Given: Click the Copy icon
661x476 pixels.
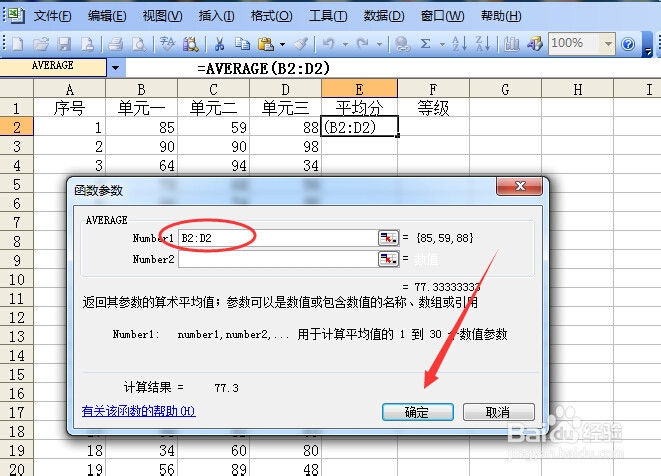Looking at the screenshot, I should pos(242,43).
